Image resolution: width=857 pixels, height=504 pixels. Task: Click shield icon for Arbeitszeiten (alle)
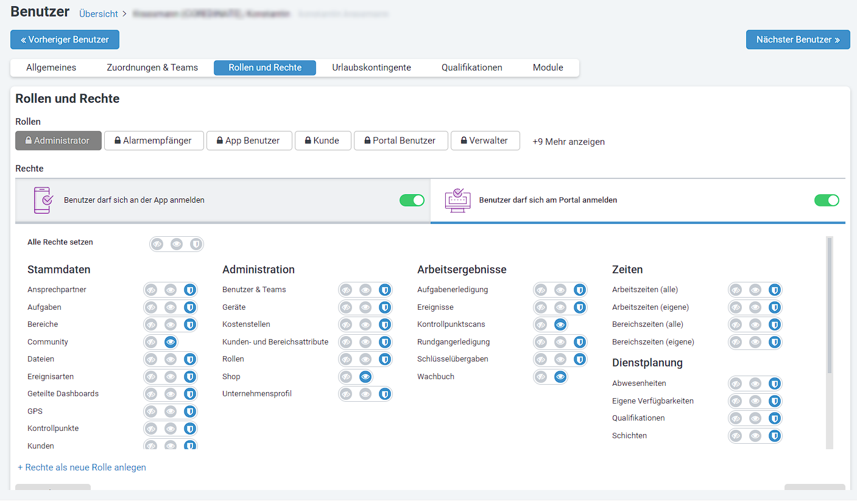pos(774,290)
